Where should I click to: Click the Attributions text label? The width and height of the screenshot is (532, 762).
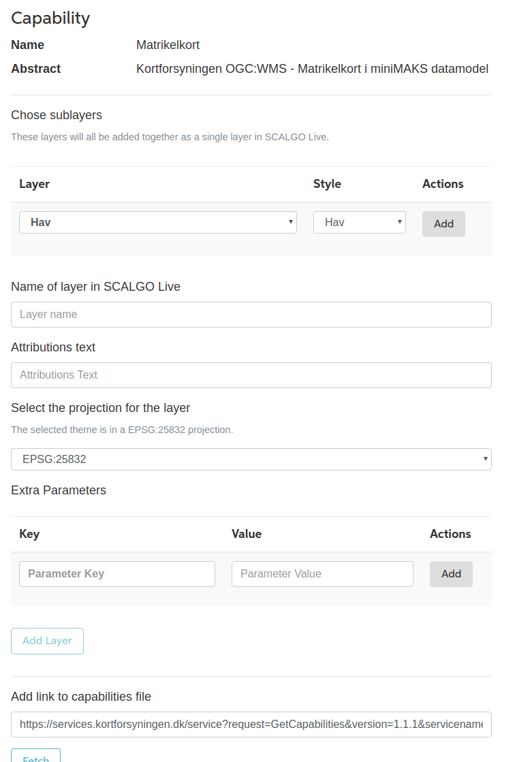coord(53,347)
